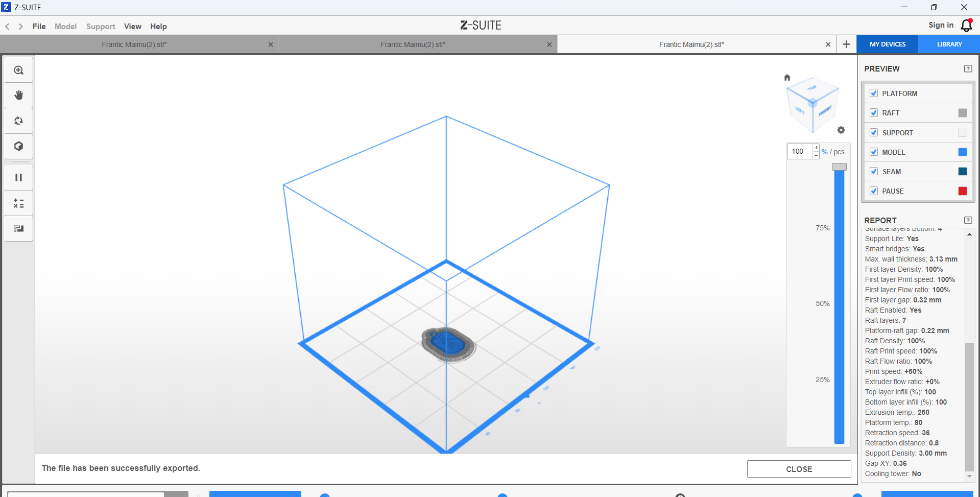Click the Z-SUITE app icon in title bar
This screenshot has height=497, width=980.
(x=6, y=7)
